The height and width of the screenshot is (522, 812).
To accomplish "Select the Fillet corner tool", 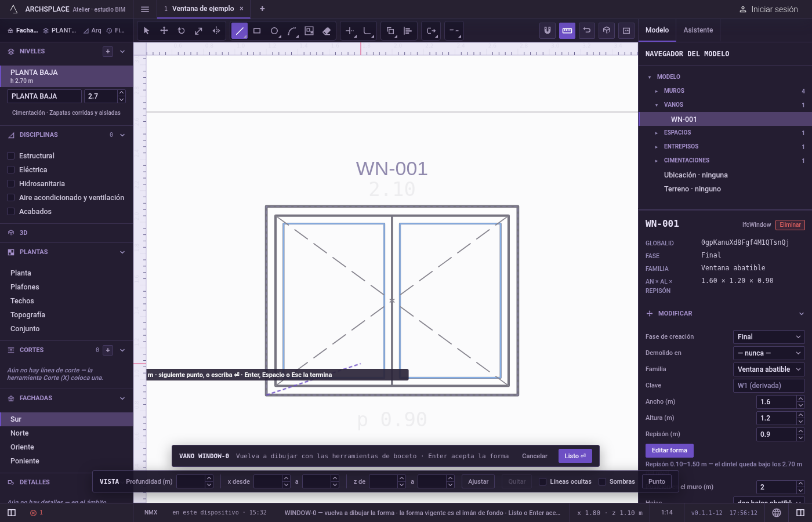I will [x=367, y=31].
